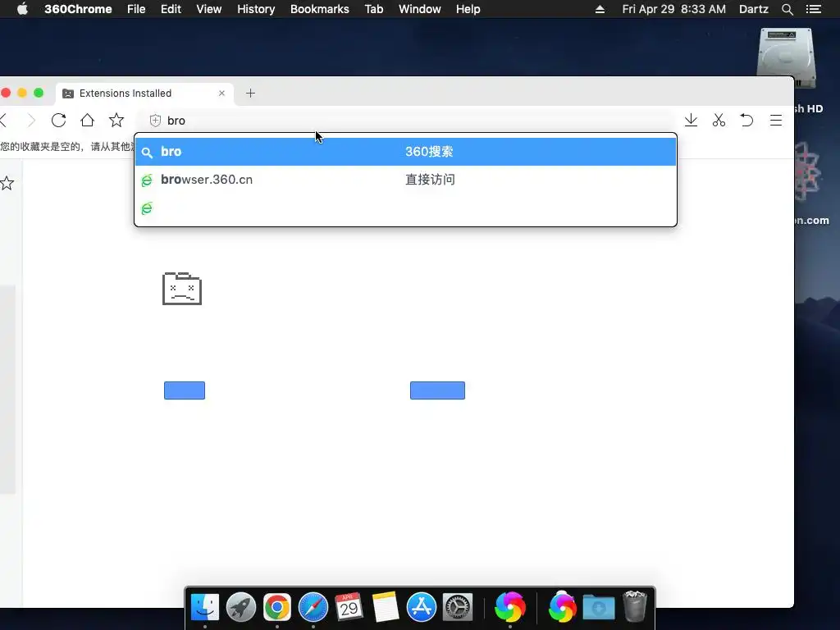The width and height of the screenshot is (840, 630).
Task: Open Finder from the Dock
Action: [x=205, y=608]
